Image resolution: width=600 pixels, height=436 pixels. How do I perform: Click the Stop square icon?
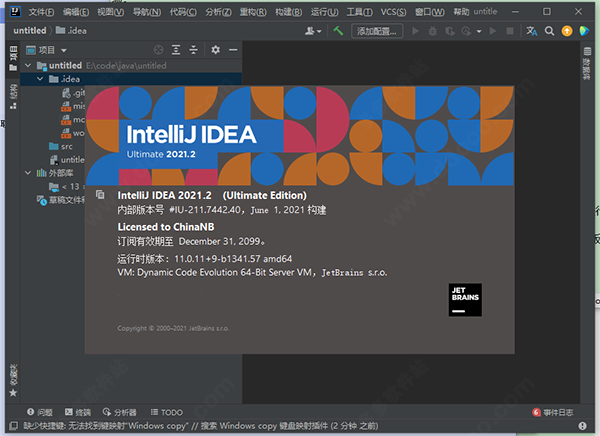(510, 31)
